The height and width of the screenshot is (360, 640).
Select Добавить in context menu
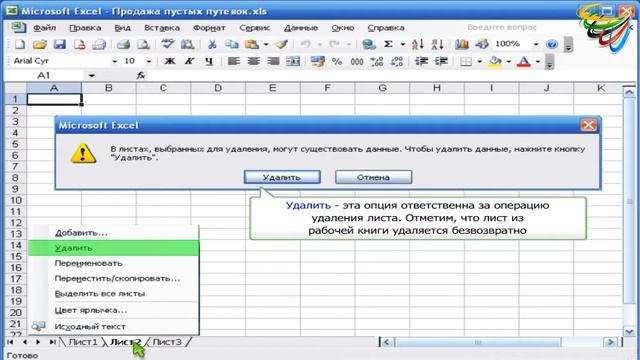[x=113, y=233]
